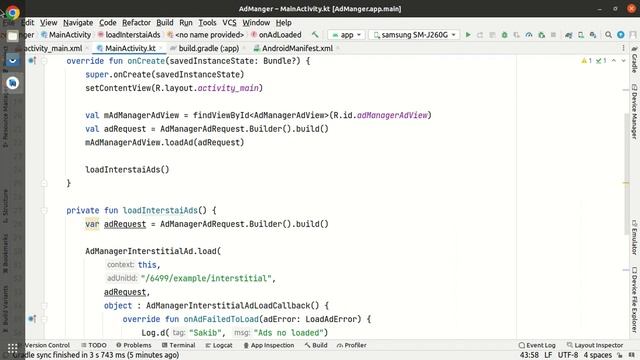640x360 pixels.
Task: Change the UTF-8 file encoding
Action: tap(568, 355)
